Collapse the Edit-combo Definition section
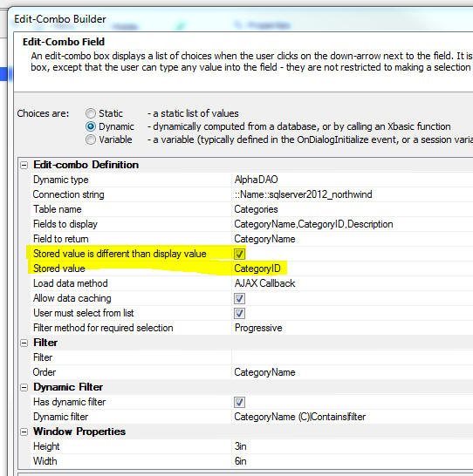 [24, 165]
